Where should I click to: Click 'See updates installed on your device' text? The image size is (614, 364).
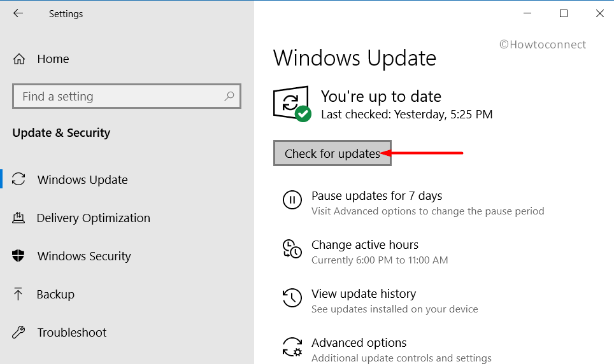click(395, 309)
